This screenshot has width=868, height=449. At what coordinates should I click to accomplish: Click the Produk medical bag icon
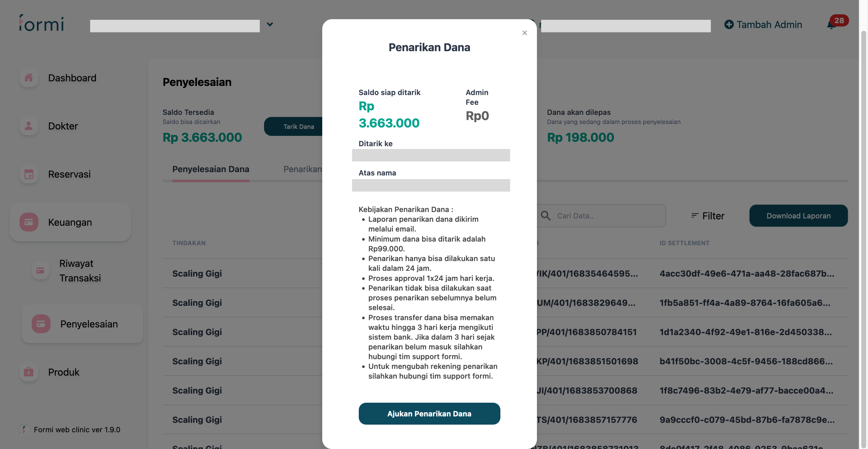pos(29,372)
